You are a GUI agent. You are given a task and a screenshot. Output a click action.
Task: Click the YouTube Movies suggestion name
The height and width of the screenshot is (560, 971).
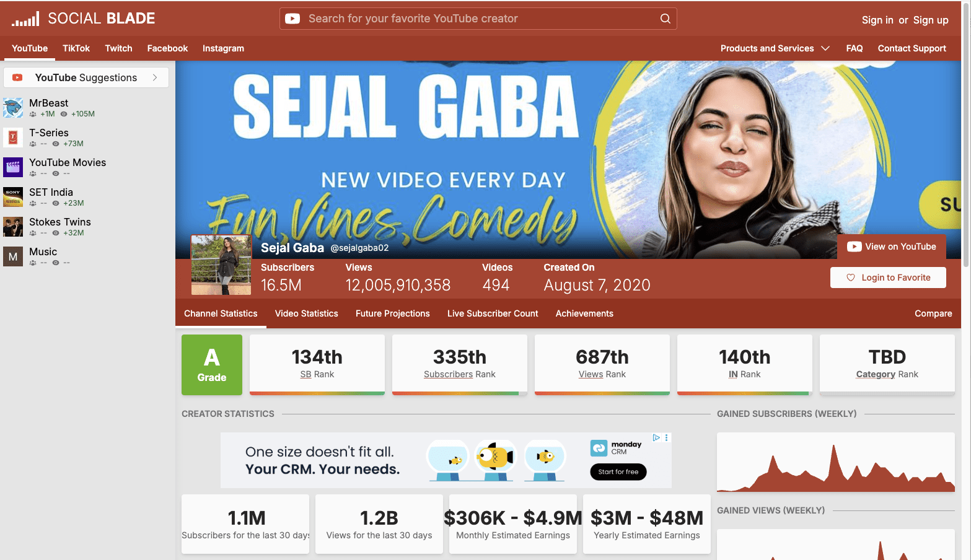pyautogui.click(x=68, y=162)
